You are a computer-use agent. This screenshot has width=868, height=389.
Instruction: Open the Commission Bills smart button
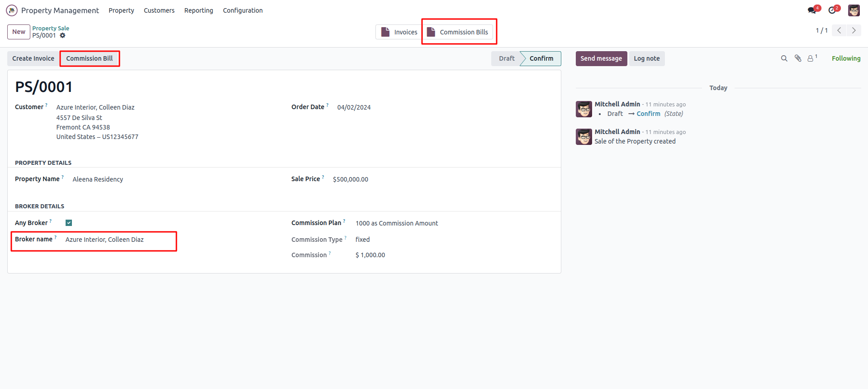pyautogui.click(x=459, y=32)
